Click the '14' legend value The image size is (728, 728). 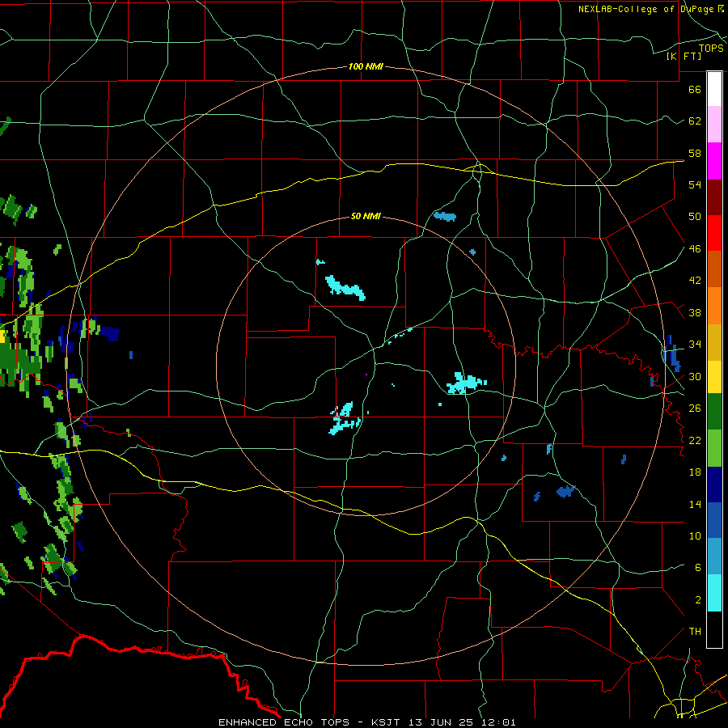[695, 504]
